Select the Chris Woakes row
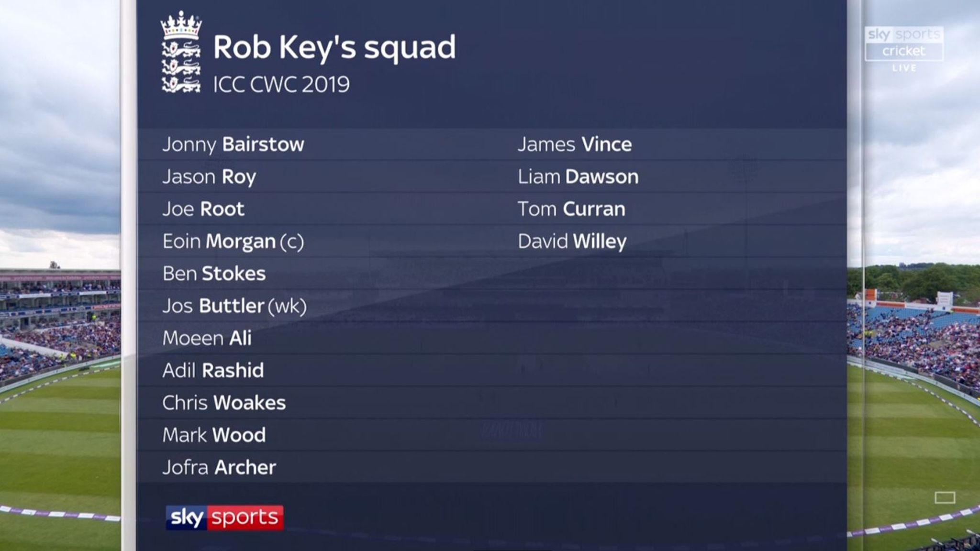This screenshot has width=980, height=551. coord(224,403)
